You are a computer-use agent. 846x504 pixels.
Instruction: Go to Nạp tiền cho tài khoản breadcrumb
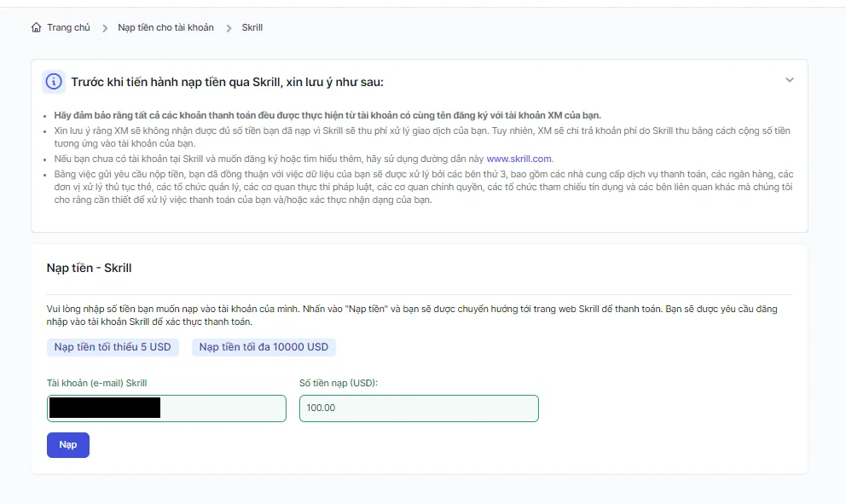click(x=165, y=27)
